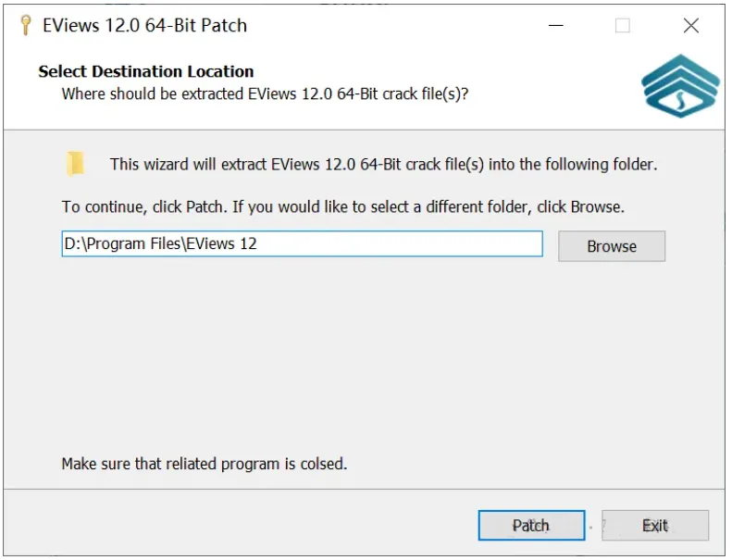The image size is (732, 560).
Task: Click the 'Select Destination Location' heading
Action: pos(146,71)
